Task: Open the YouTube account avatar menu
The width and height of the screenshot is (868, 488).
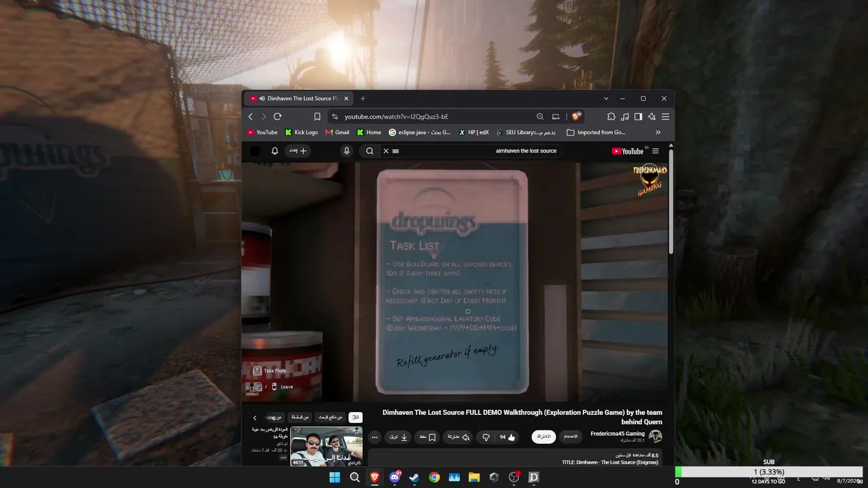Action: tap(255, 151)
